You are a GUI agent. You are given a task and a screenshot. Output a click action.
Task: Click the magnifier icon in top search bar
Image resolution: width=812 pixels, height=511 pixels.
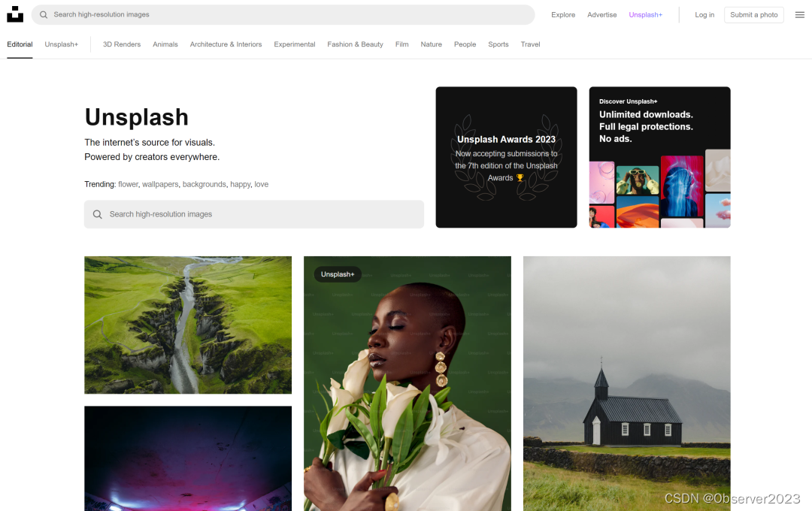click(x=44, y=14)
